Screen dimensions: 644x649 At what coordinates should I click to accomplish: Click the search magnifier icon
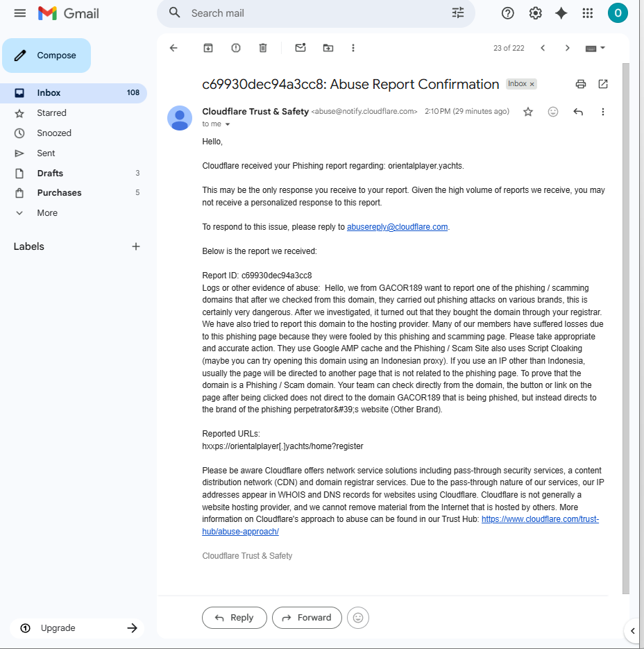pyautogui.click(x=175, y=12)
